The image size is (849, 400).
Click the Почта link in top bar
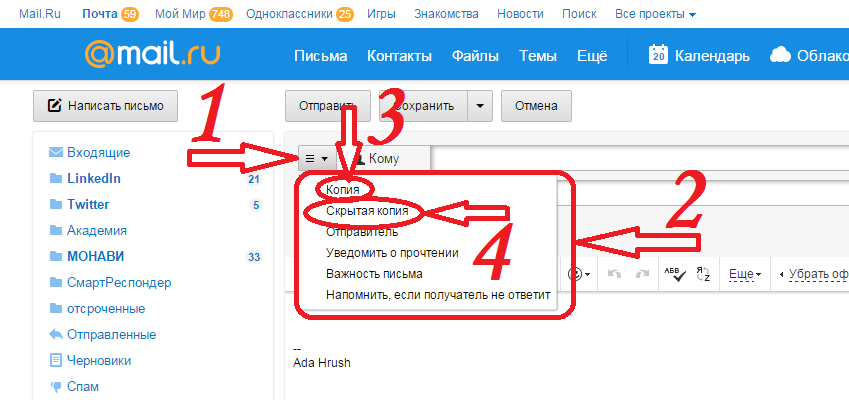click(x=100, y=14)
